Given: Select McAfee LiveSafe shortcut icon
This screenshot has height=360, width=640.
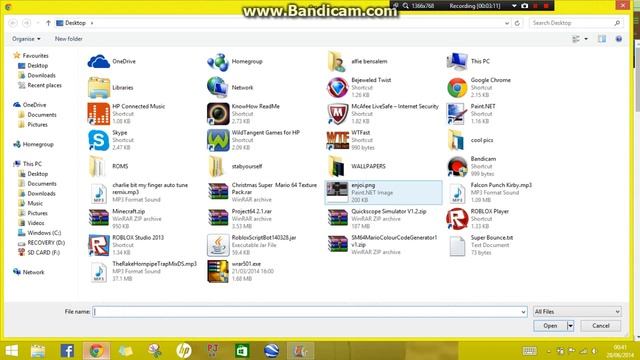Looking at the screenshot, I should pos(337,114).
